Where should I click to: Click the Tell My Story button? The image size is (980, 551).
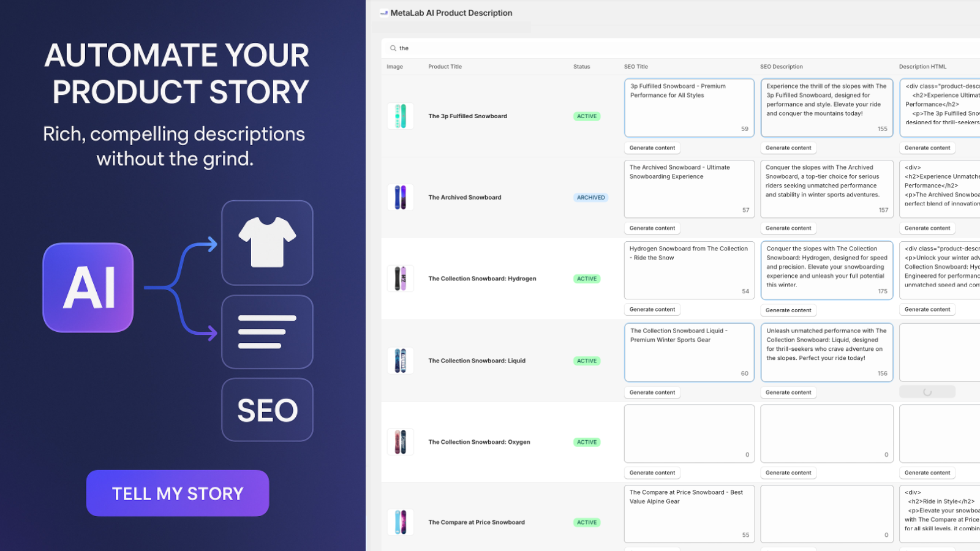pos(178,493)
